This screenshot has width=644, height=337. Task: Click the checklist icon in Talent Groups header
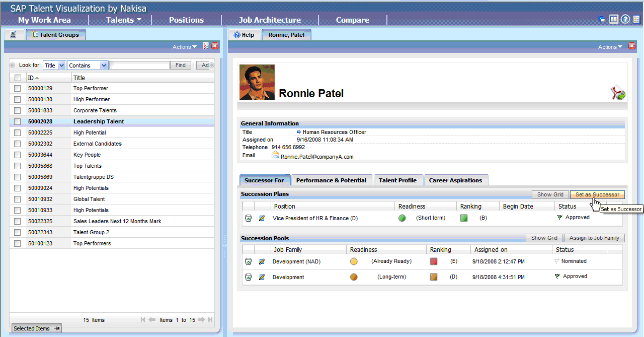point(206,46)
